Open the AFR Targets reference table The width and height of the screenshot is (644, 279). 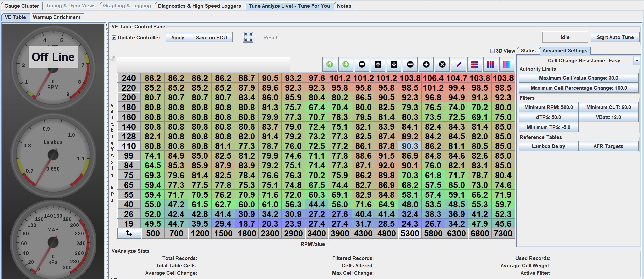[608, 146]
